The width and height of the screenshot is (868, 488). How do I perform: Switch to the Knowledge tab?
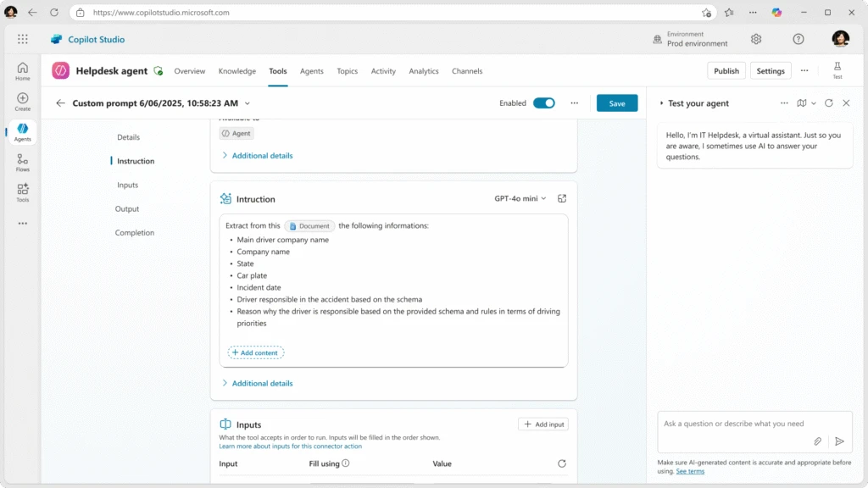[236, 71]
